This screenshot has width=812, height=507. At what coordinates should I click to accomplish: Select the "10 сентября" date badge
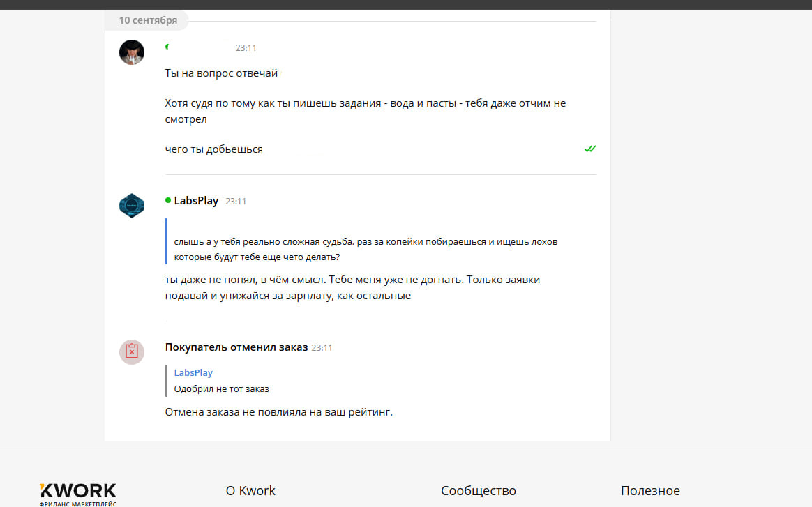click(148, 20)
